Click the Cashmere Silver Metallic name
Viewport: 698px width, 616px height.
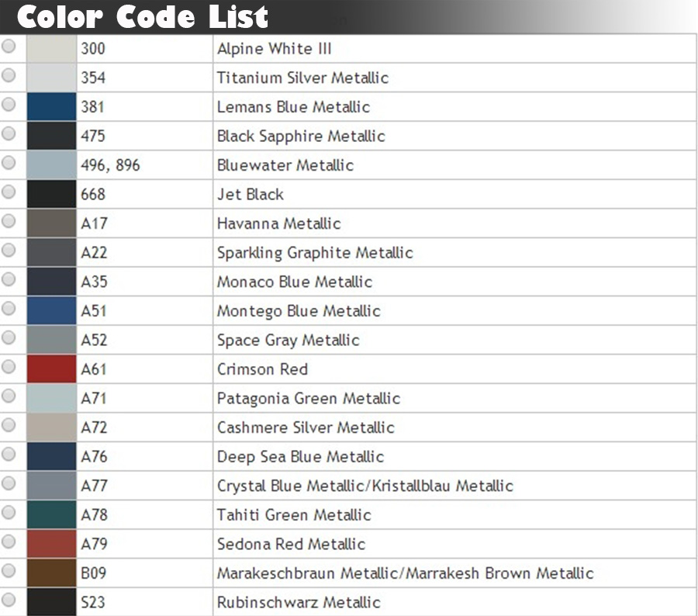point(306,427)
